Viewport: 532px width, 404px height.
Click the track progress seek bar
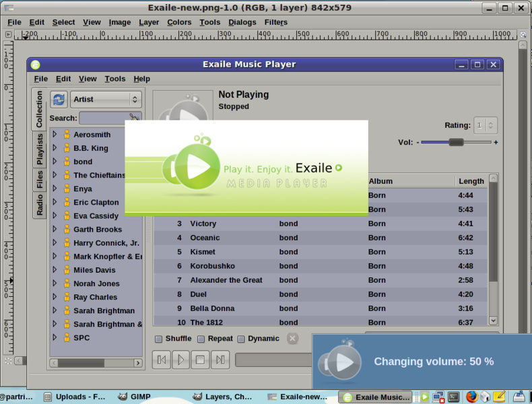click(273, 360)
